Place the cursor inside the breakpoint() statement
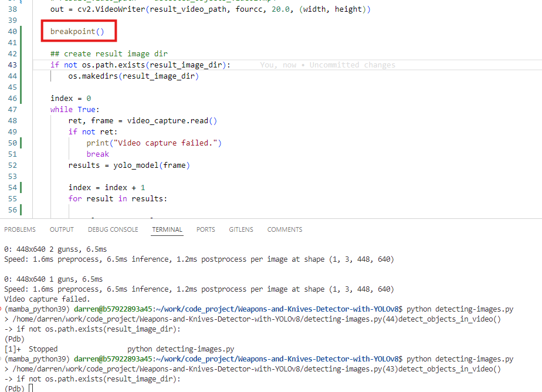This screenshot has height=392, width=542. pyautogui.click(x=76, y=31)
